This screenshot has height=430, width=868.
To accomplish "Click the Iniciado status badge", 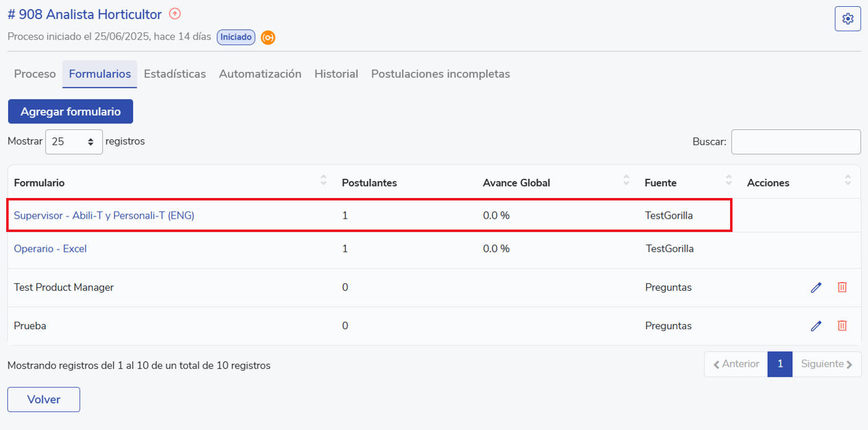I will (236, 37).
